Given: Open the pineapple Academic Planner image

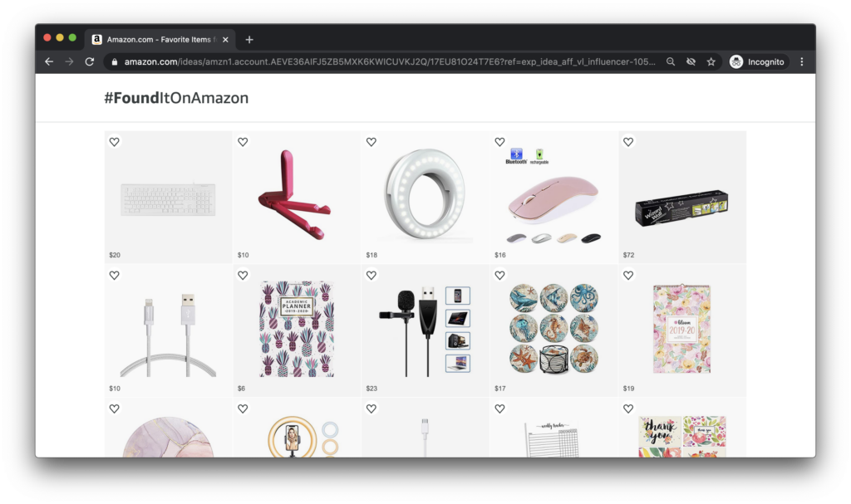Looking at the screenshot, I should 297,329.
